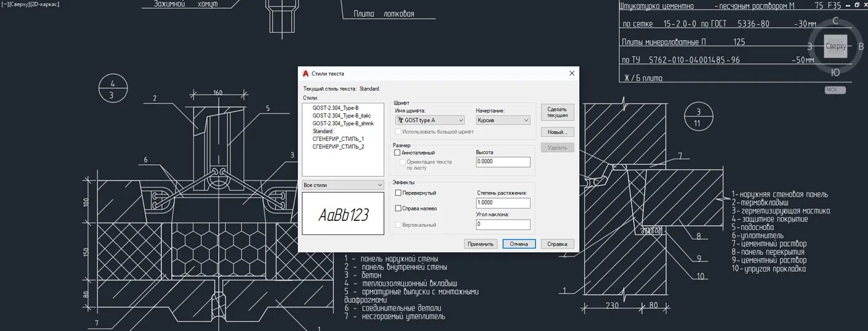Click the Сверху face of ViewCube
This screenshot has width=868, height=331.
835,46
